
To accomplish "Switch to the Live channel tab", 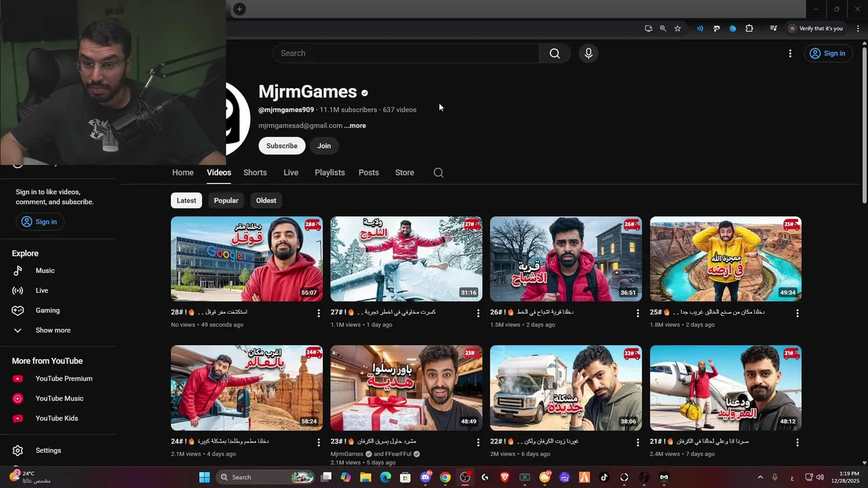I will coord(291,173).
